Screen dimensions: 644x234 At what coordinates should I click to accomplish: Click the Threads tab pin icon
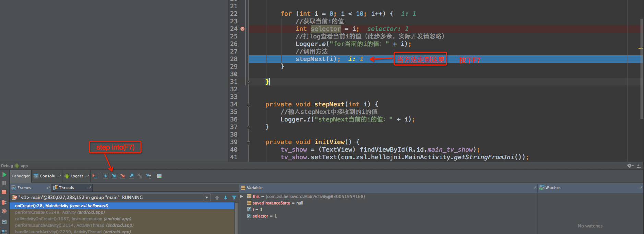click(x=89, y=188)
